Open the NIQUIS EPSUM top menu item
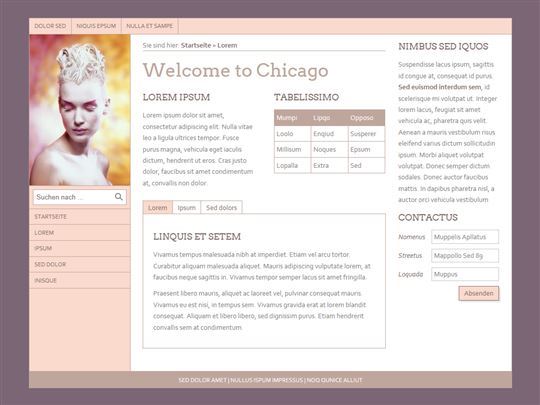The height and width of the screenshot is (405, 540). click(x=96, y=26)
